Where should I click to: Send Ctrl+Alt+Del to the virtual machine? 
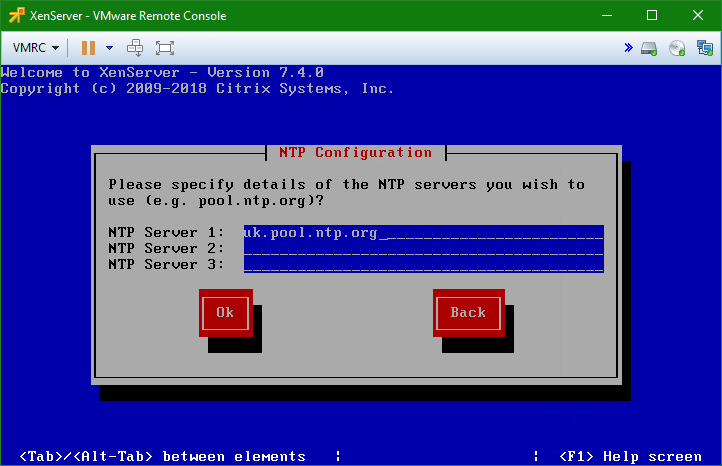[x=135, y=47]
